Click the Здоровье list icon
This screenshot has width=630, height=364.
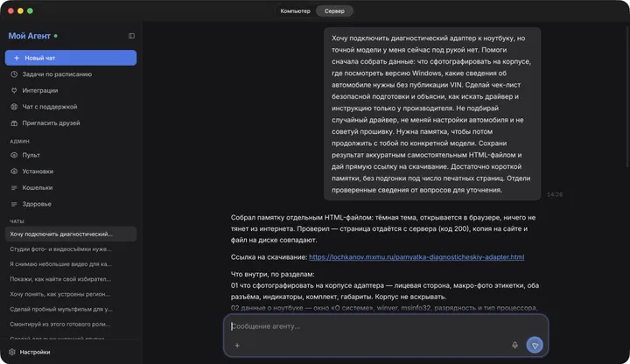click(x=14, y=204)
